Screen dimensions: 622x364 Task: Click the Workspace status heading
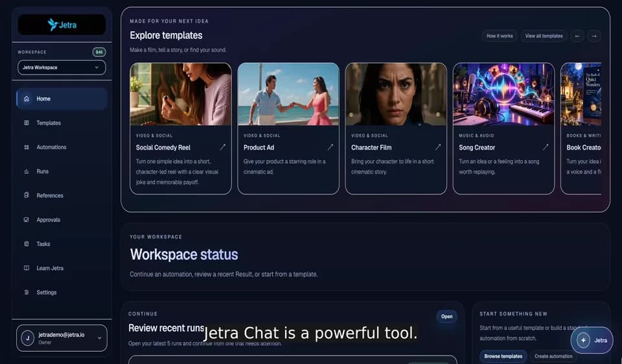(184, 255)
